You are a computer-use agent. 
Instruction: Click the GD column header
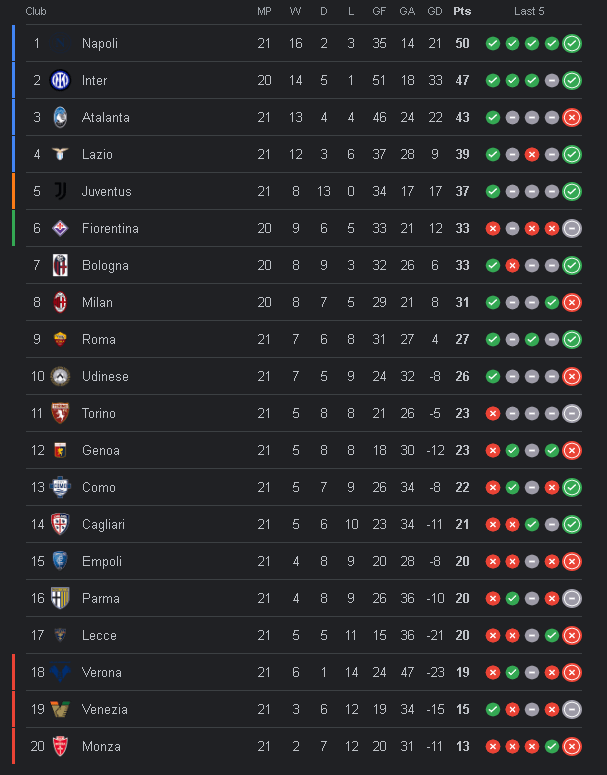434,11
